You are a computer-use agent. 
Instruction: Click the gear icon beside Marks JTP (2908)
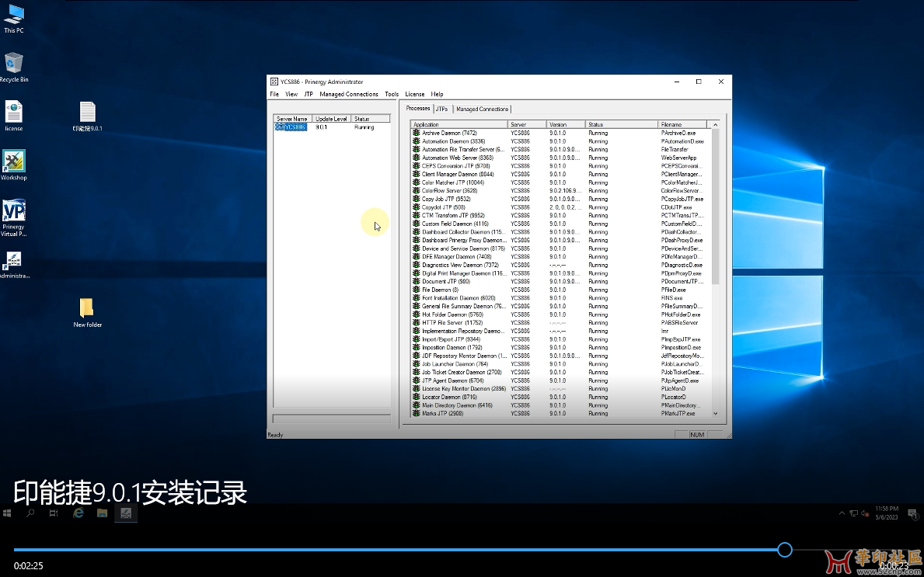(x=417, y=413)
